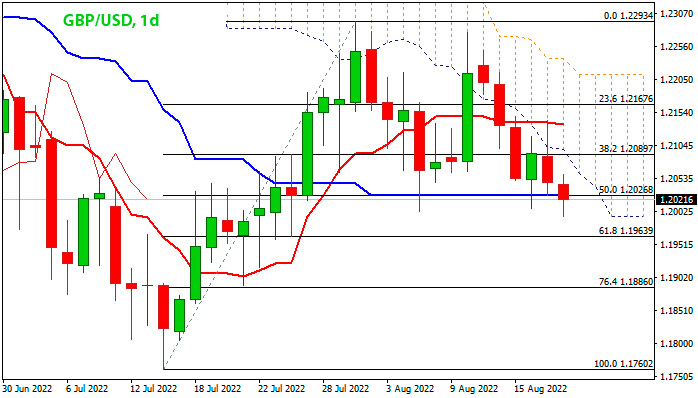Image resolution: width=698 pixels, height=398 pixels.
Task: Click the 28 Jul 2022 date label
Action: [346, 389]
